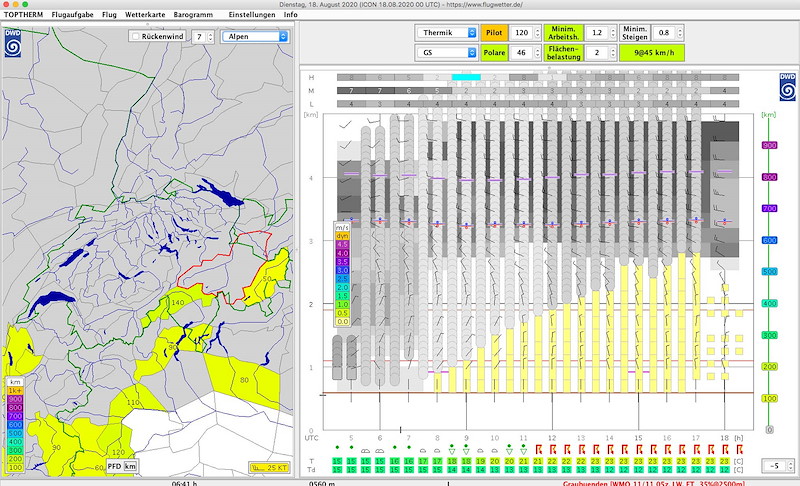Image resolution: width=800 pixels, height=486 pixels.
Task: Click the orange Pilot button
Action: click(494, 33)
